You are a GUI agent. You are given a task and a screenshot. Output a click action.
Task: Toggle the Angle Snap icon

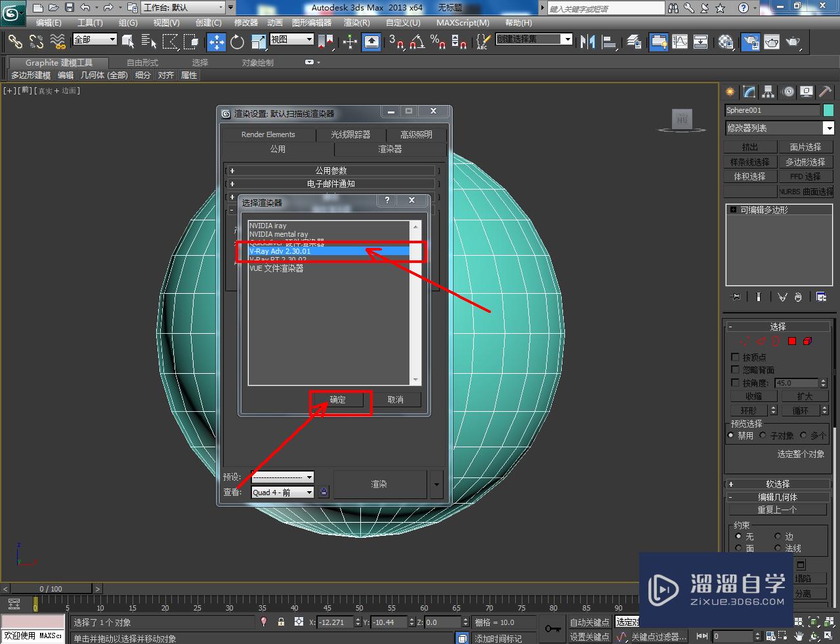(417, 42)
